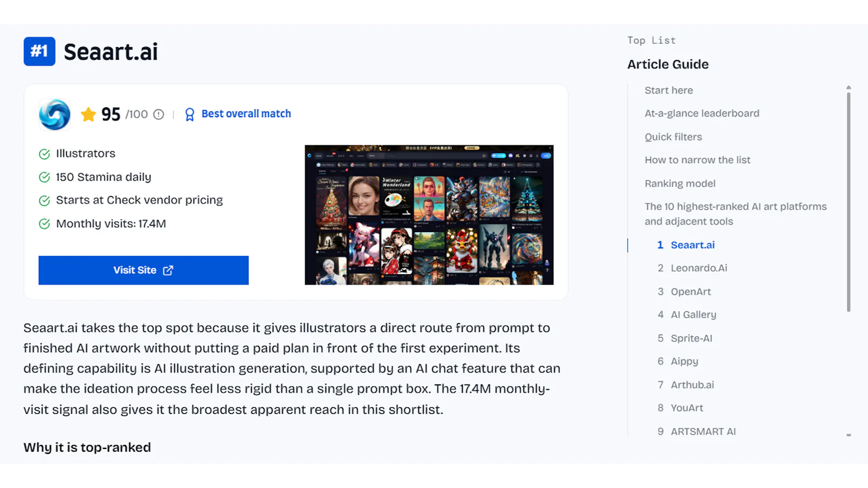Click the checkmark beside vendor pricing
Viewport: 868px width, 488px height.
click(44, 201)
